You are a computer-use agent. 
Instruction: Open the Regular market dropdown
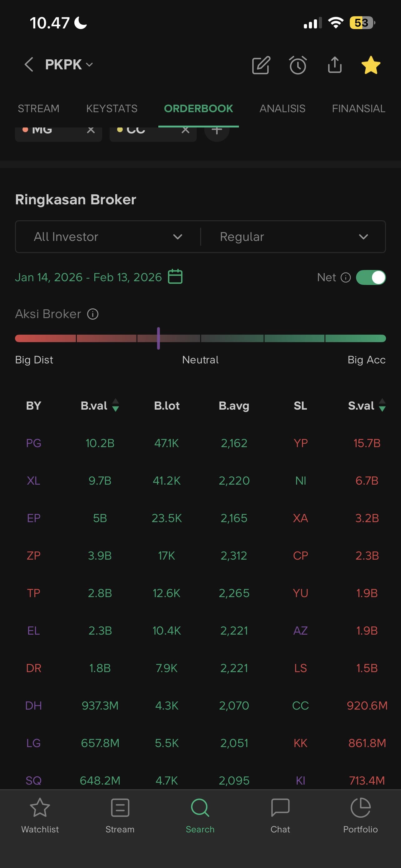[293, 237]
